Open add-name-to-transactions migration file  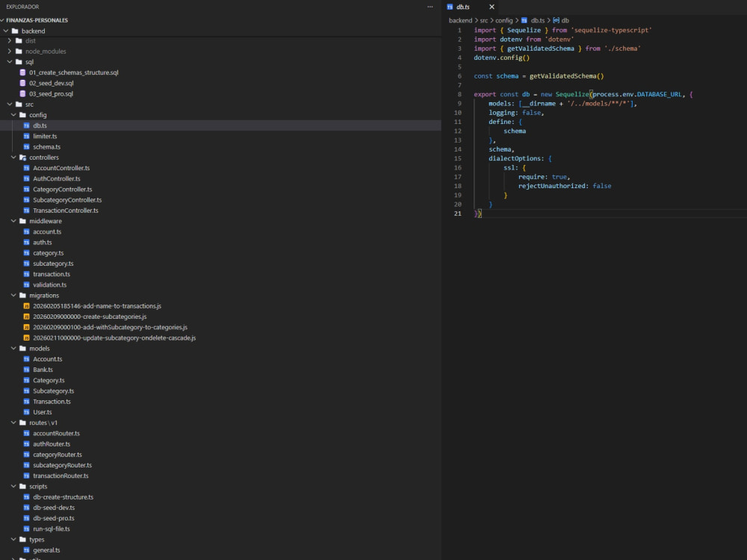[96, 306]
